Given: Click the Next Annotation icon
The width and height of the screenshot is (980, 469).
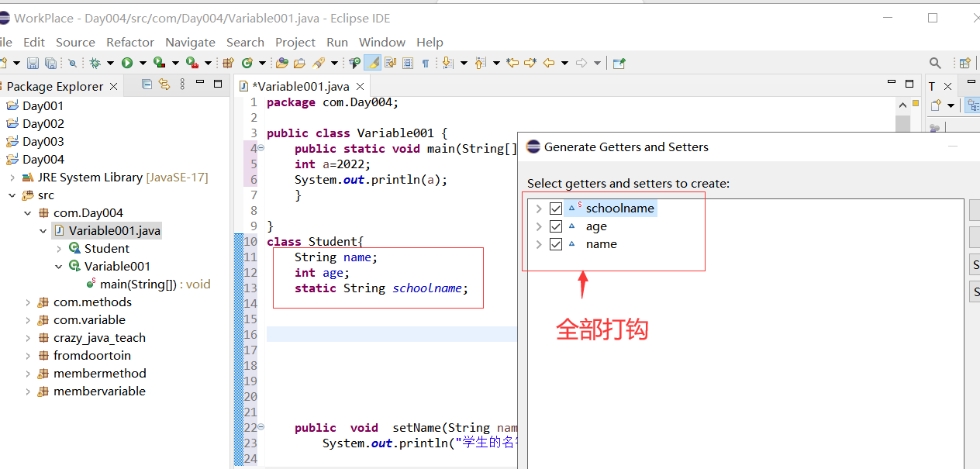Looking at the screenshot, I should [x=447, y=62].
